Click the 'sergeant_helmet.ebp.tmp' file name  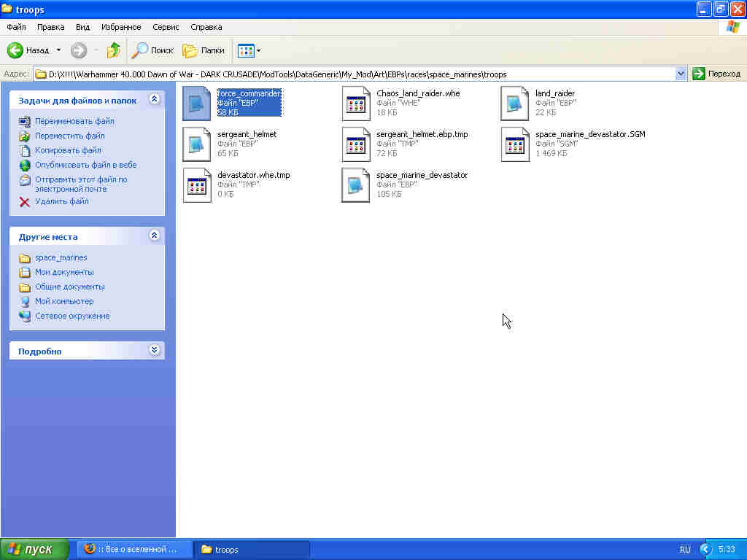(422, 134)
